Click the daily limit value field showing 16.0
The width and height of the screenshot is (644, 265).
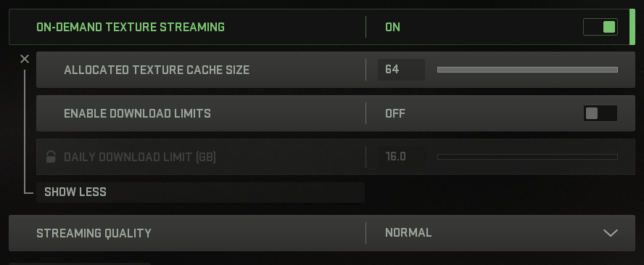pyautogui.click(x=401, y=157)
